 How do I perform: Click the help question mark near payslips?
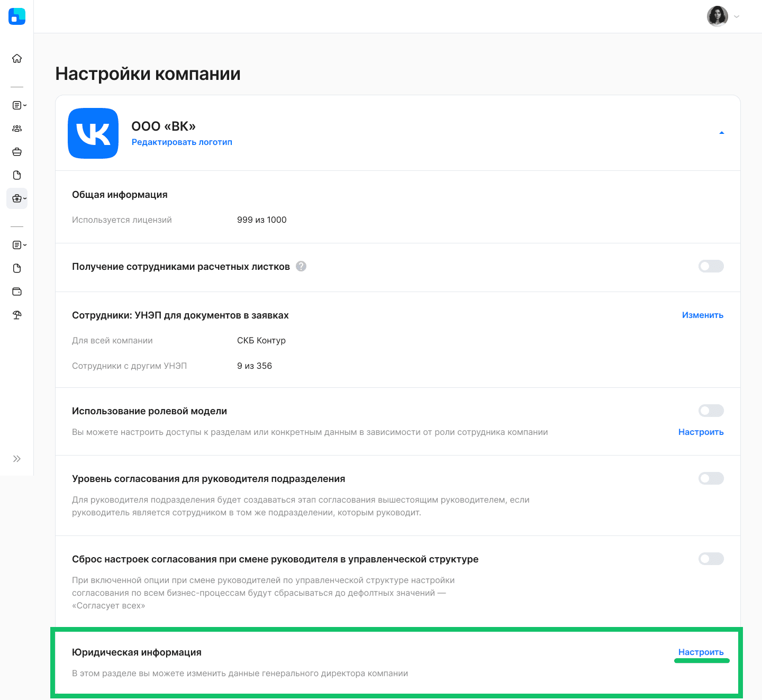point(301,266)
